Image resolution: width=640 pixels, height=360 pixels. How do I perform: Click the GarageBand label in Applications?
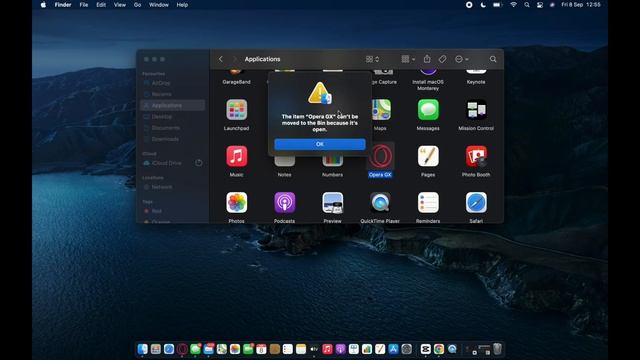236,82
